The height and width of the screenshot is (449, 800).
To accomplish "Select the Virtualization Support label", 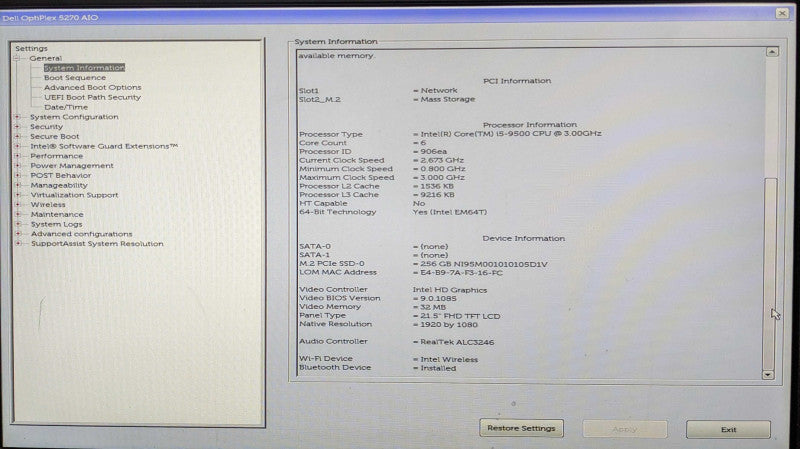I will click(74, 195).
